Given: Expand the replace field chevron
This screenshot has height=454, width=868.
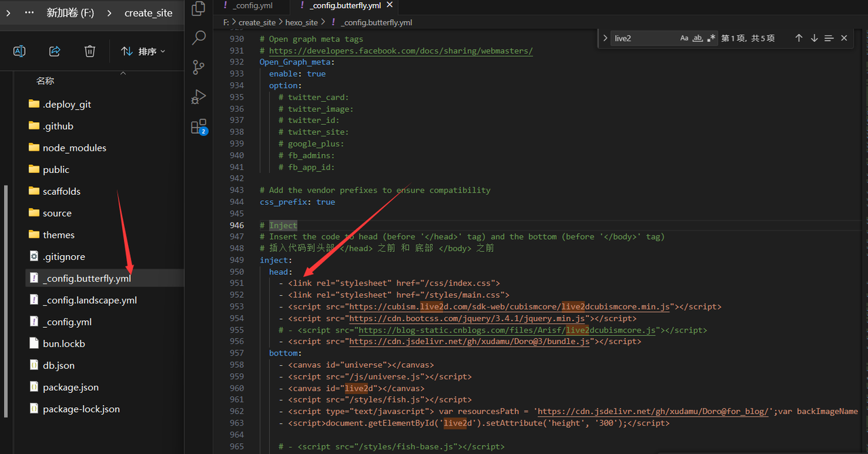Looking at the screenshot, I should pos(606,38).
